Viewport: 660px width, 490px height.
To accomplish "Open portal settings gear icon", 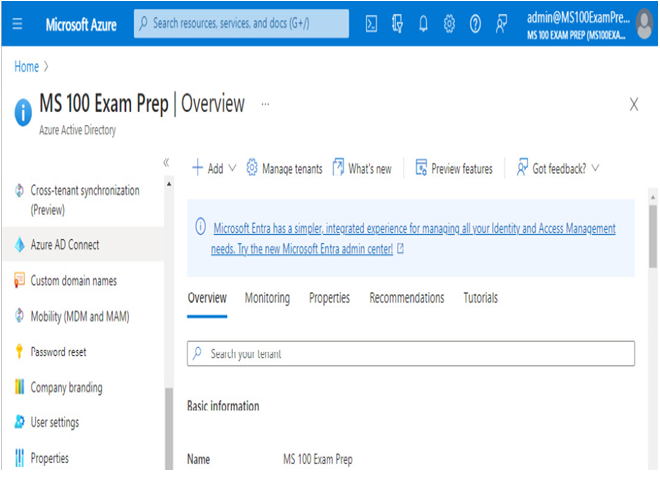I will (450, 24).
